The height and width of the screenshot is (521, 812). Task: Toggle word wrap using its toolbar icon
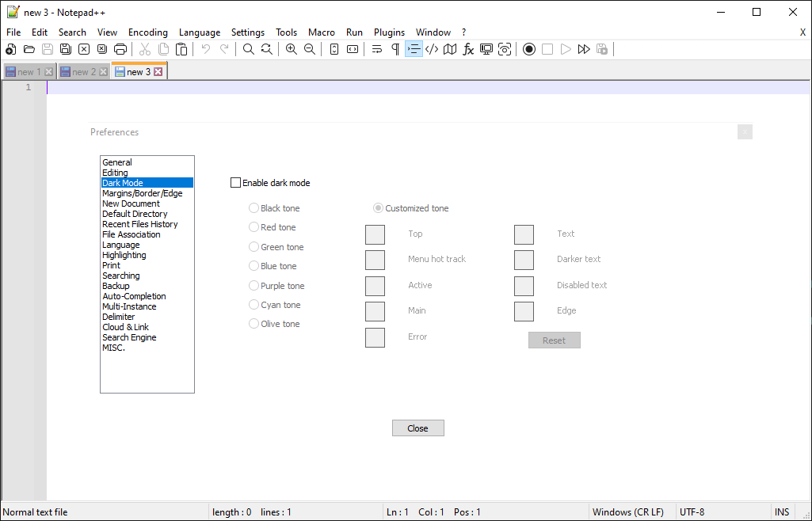click(376, 49)
